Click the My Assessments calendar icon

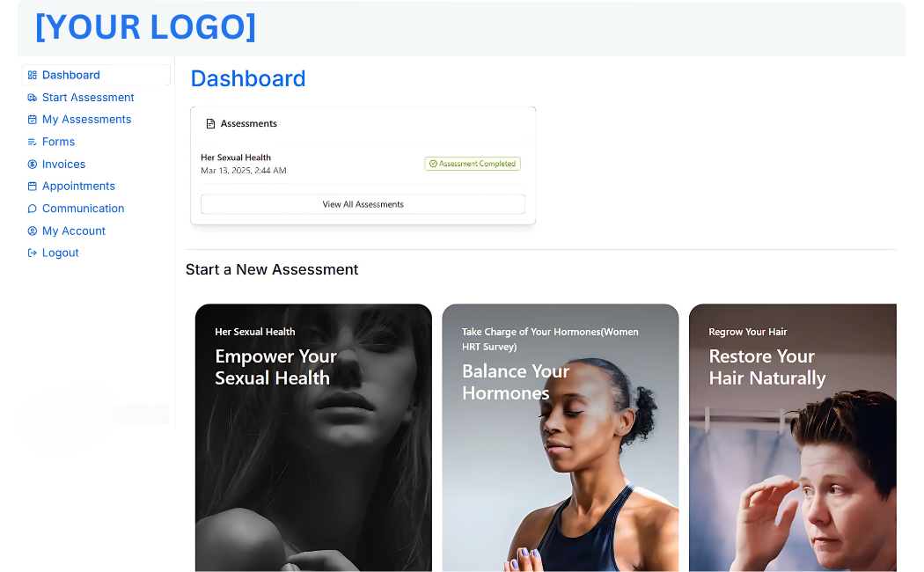coord(33,120)
